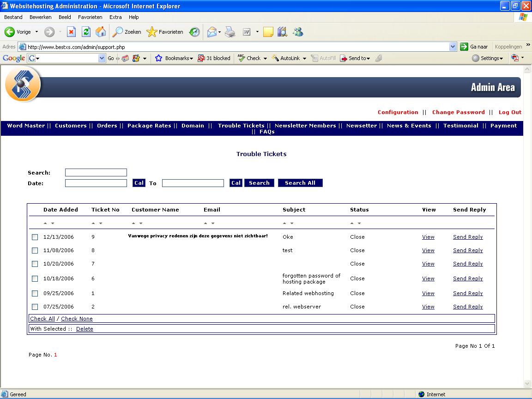Viewport: 532px width, 399px height.
Task: Click the Refresh page icon
Action: (x=86, y=32)
